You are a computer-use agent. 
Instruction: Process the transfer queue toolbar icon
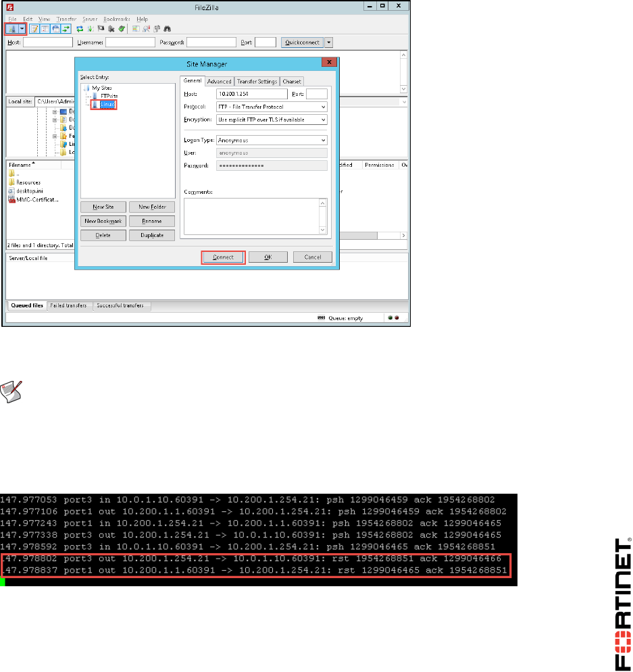click(91, 29)
